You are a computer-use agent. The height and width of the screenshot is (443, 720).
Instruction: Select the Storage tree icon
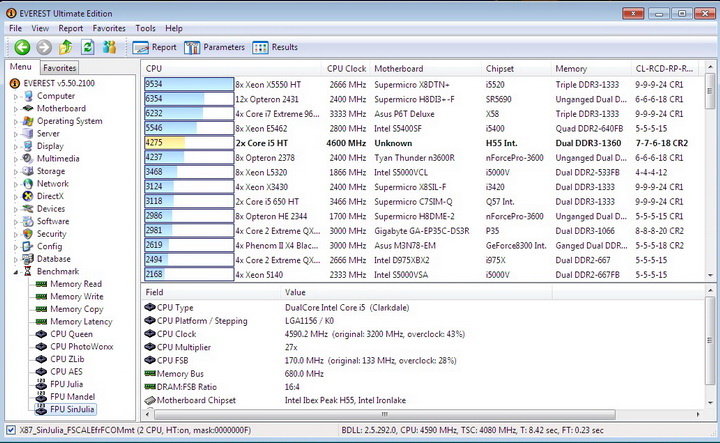28,171
